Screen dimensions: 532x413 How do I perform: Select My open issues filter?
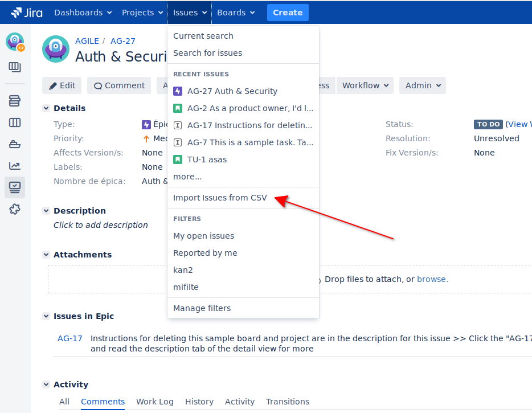pyautogui.click(x=243, y=236)
